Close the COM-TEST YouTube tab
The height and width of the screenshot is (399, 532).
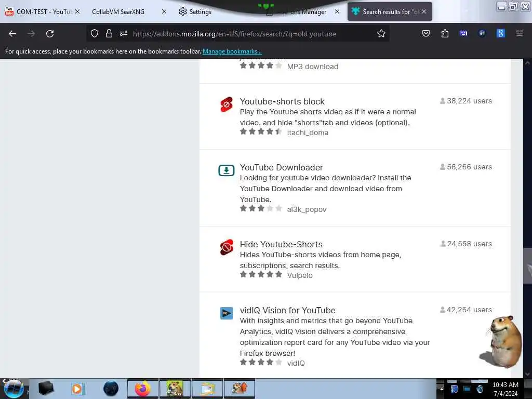[77, 11]
